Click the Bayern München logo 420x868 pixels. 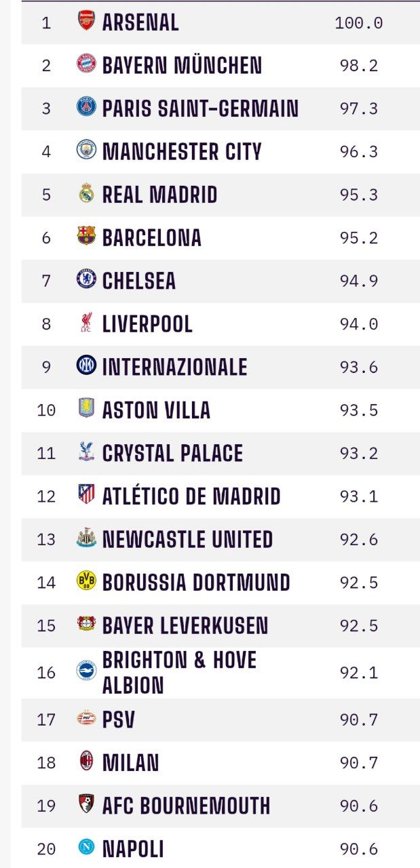tap(86, 64)
